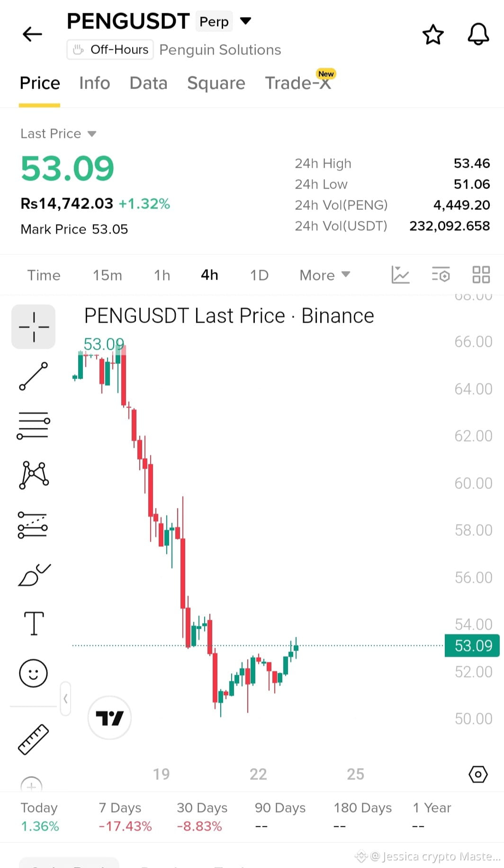Screen dimensions: 504x868
Task: Select the trend line drawing tool
Action: point(34,376)
